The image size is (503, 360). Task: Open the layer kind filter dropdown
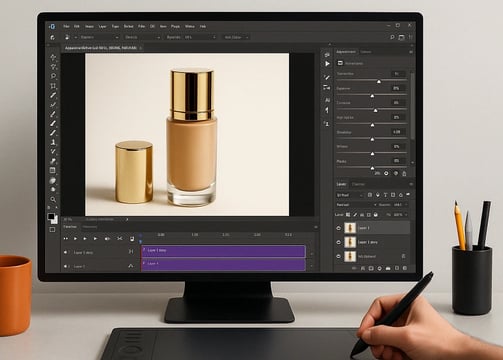[x=349, y=195]
